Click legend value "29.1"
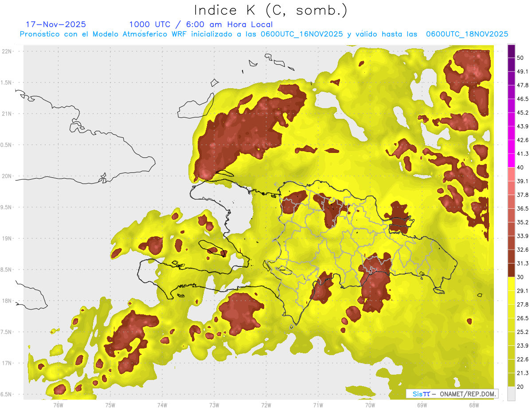 click(x=523, y=290)
